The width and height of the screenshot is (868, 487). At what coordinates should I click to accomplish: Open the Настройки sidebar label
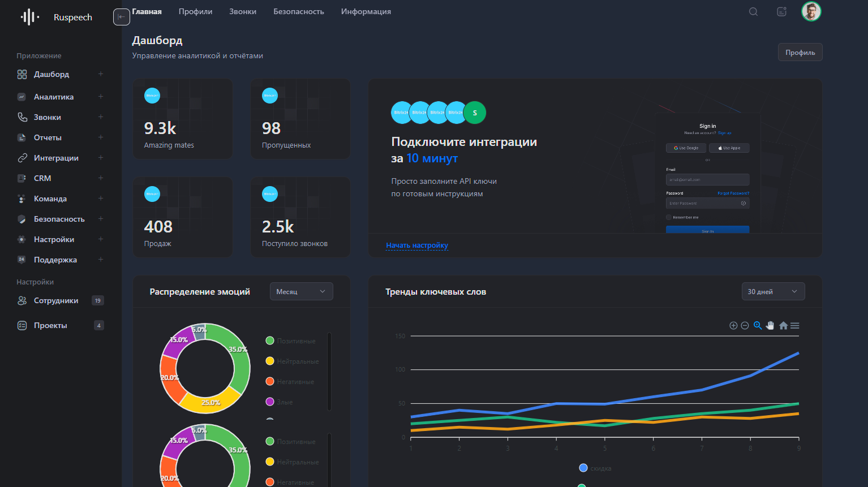(x=54, y=239)
